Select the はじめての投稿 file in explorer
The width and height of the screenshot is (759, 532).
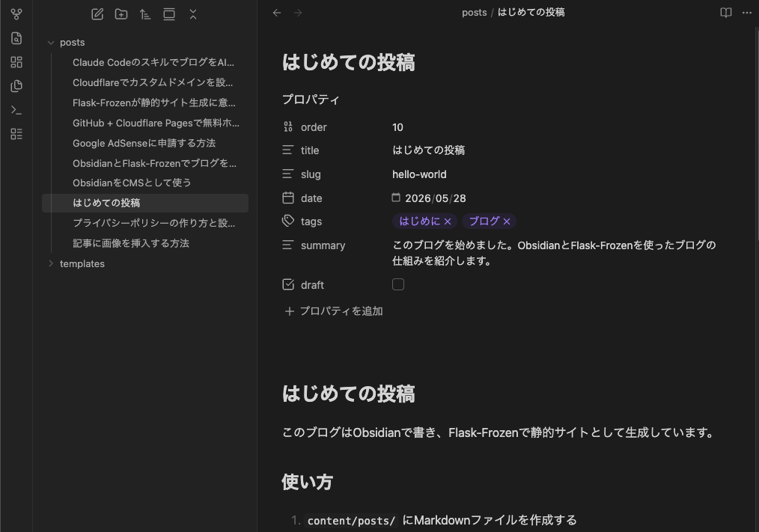pyautogui.click(x=145, y=203)
